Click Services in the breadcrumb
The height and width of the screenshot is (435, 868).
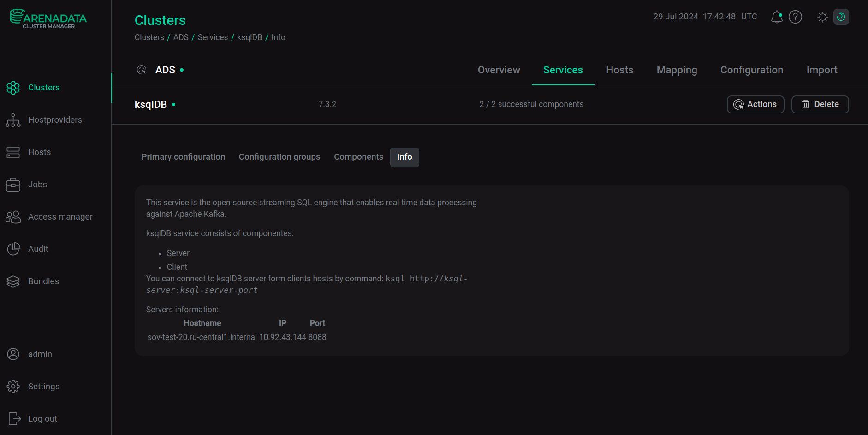tap(213, 37)
